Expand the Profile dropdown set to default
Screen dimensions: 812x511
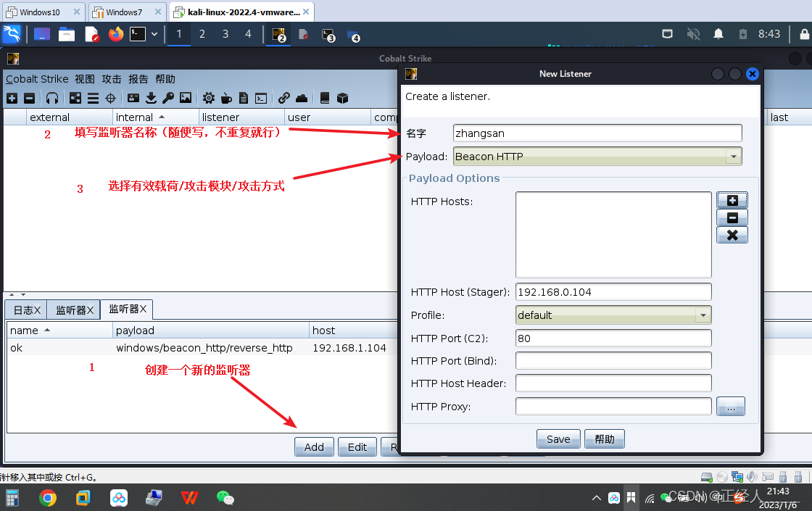coord(613,315)
